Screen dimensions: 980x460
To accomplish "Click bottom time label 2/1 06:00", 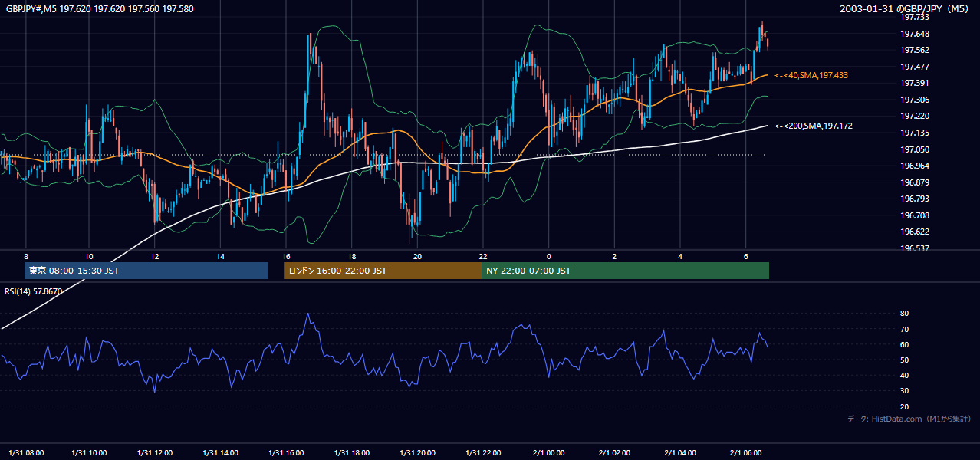I will point(746,452).
